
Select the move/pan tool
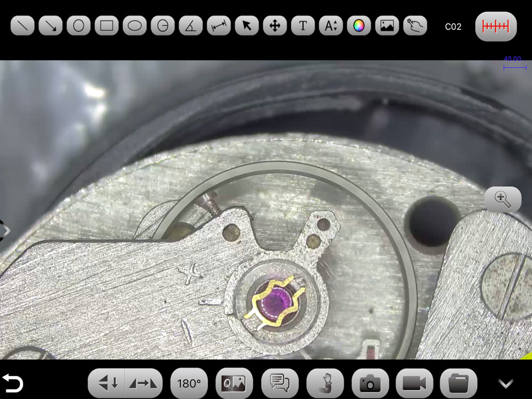click(x=275, y=26)
